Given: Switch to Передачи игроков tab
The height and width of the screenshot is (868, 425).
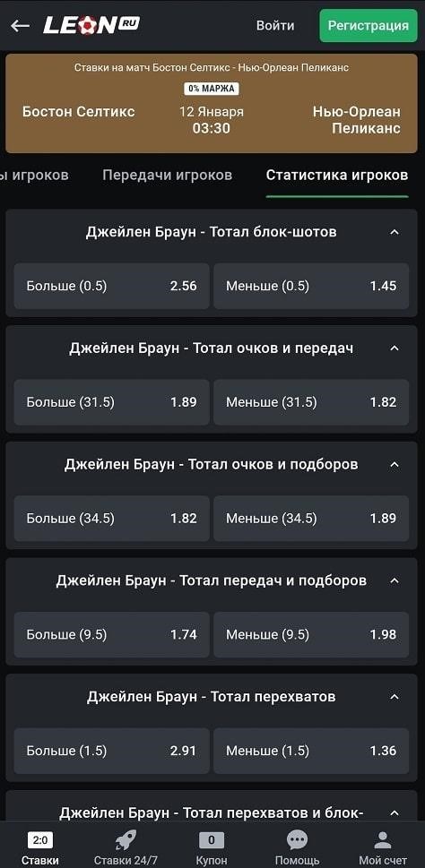Looking at the screenshot, I should [168, 175].
